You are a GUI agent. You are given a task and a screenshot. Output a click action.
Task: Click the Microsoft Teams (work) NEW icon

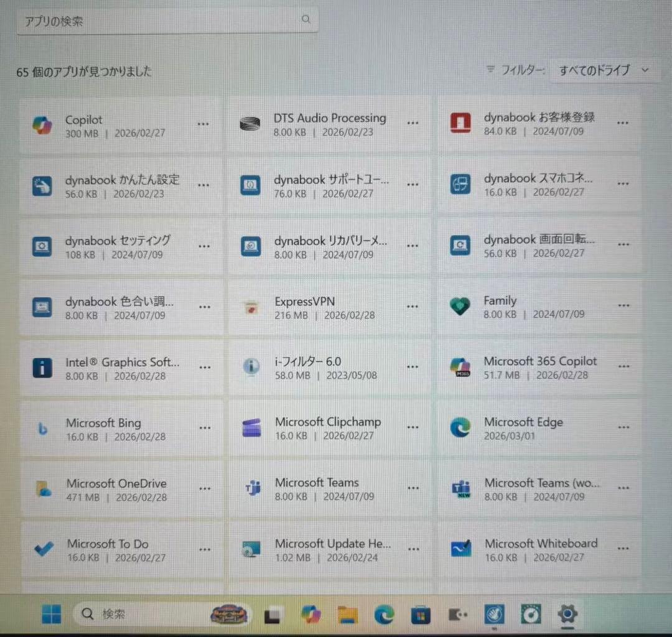pyautogui.click(x=461, y=488)
